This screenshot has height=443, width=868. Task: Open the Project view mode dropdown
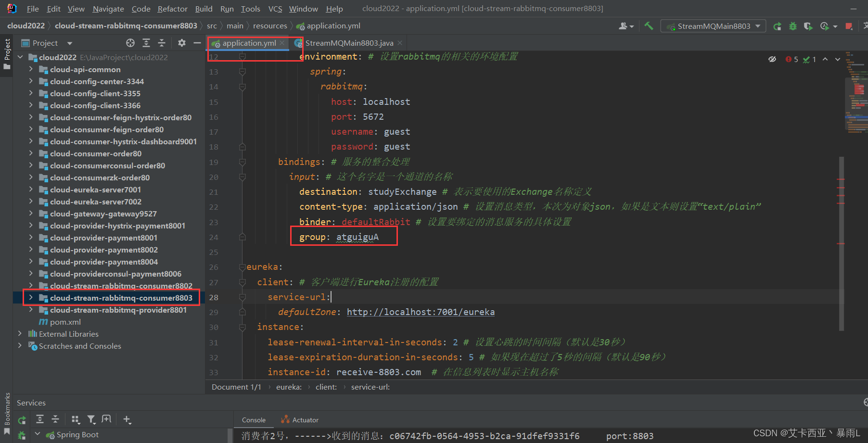click(70, 43)
